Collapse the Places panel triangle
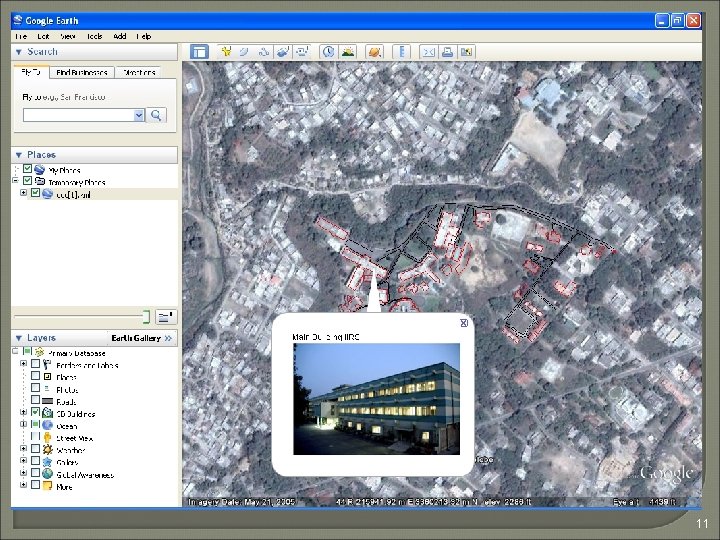 click(x=19, y=155)
